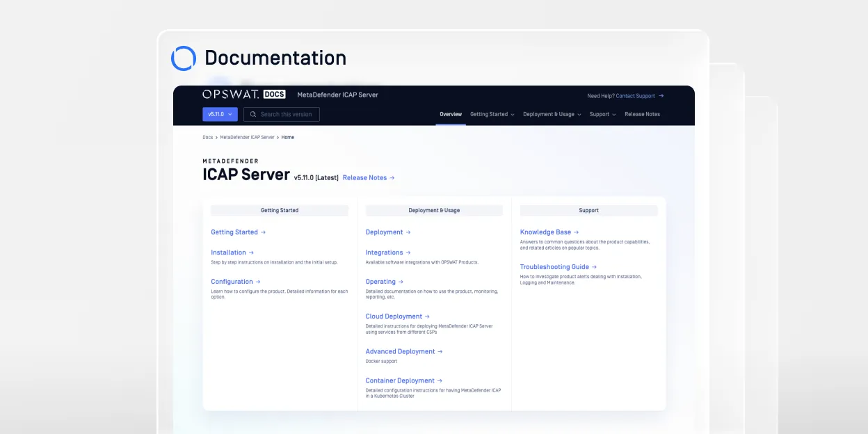Click the blue Documentation circle icon
This screenshot has width=868, height=434.
(x=184, y=58)
